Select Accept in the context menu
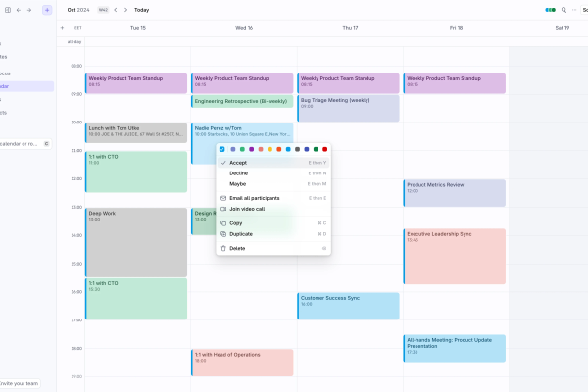The image size is (588, 392). click(273, 163)
